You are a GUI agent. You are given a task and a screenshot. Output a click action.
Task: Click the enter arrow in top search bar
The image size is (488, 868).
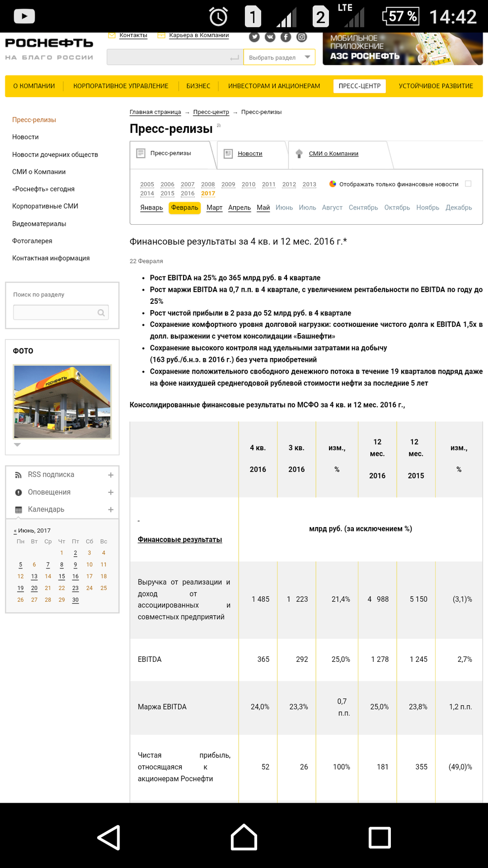[x=235, y=58]
